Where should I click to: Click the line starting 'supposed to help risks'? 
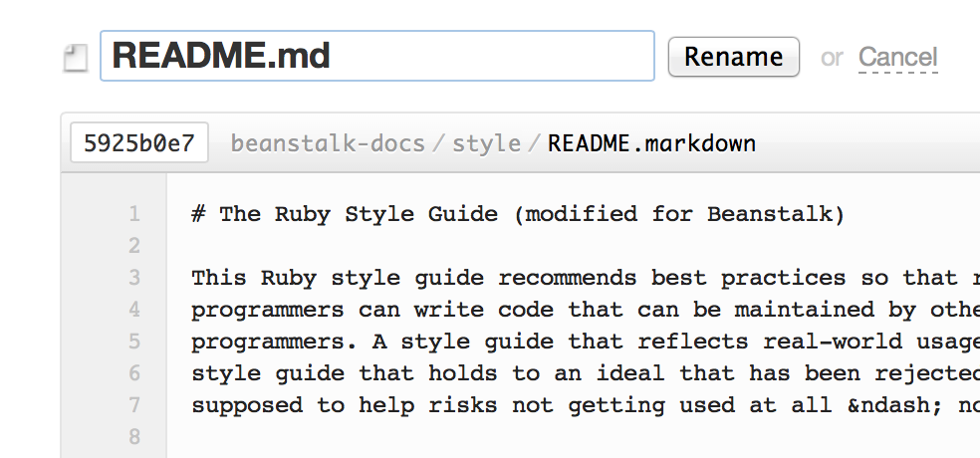pyautogui.click(x=586, y=405)
